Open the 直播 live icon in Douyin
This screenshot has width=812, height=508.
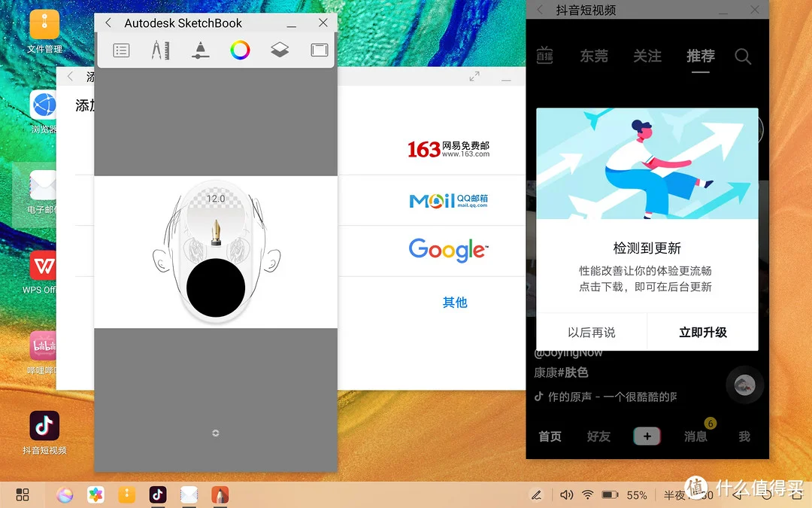544,56
